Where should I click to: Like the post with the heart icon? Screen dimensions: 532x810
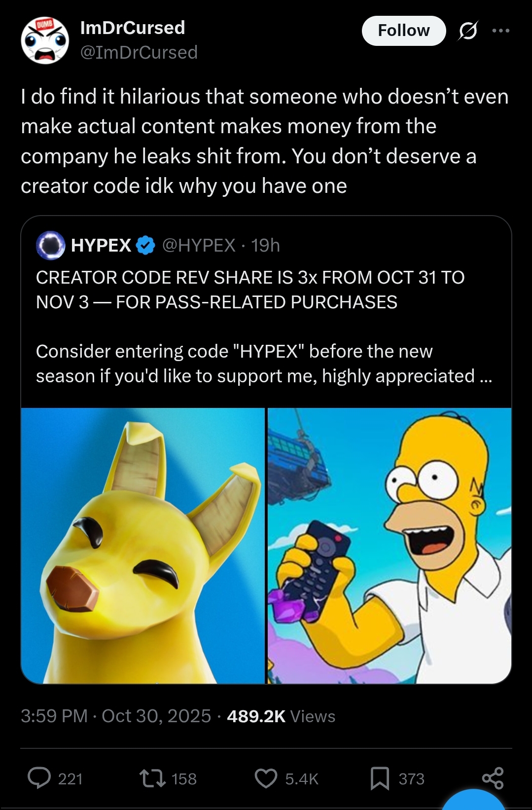(266, 778)
